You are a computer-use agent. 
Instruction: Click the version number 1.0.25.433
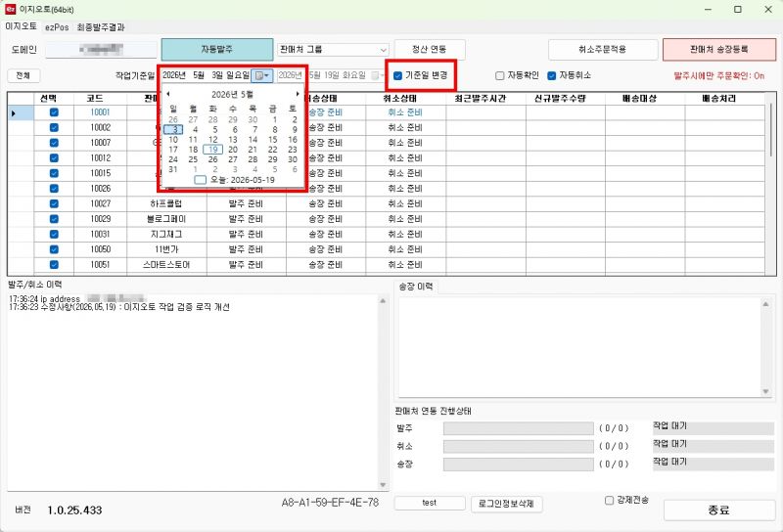pos(74,510)
